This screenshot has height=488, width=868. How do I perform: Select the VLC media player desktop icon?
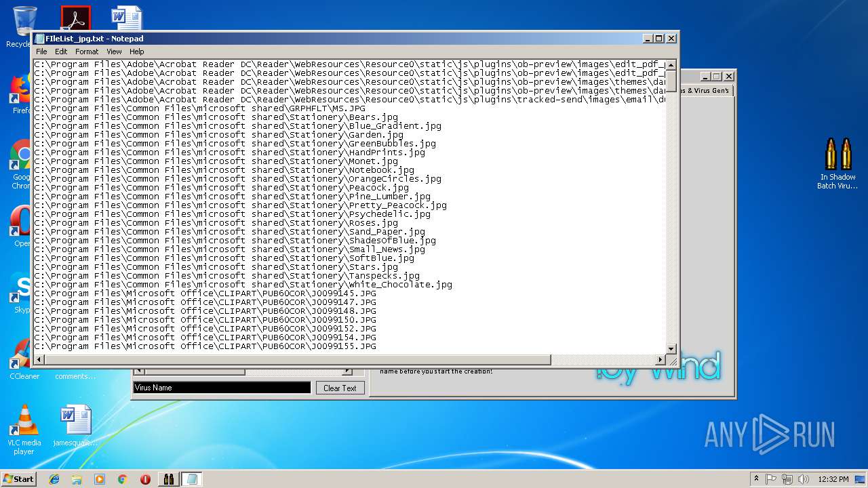pos(24,430)
